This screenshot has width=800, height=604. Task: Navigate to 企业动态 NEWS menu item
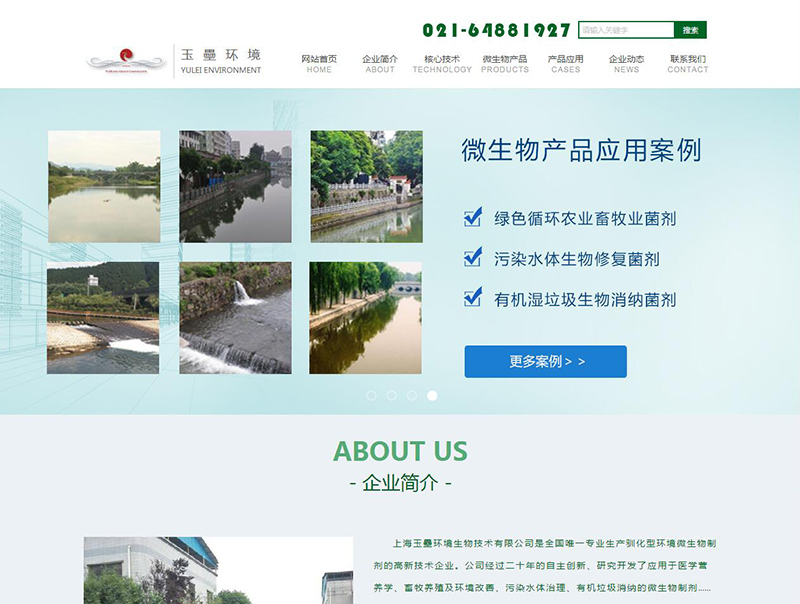tap(626, 64)
